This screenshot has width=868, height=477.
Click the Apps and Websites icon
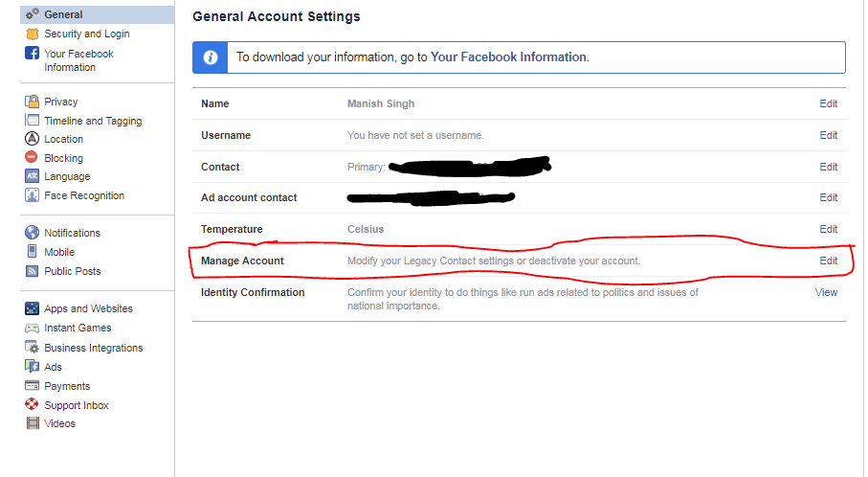[x=33, y=308]
